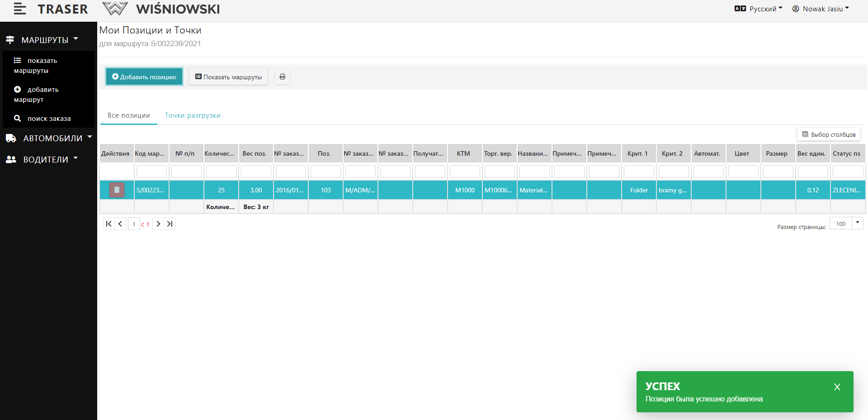This screenshot has width=868, height=420.
Task: Click the hamburger menu icon
Action: click(x=19, y=9)
